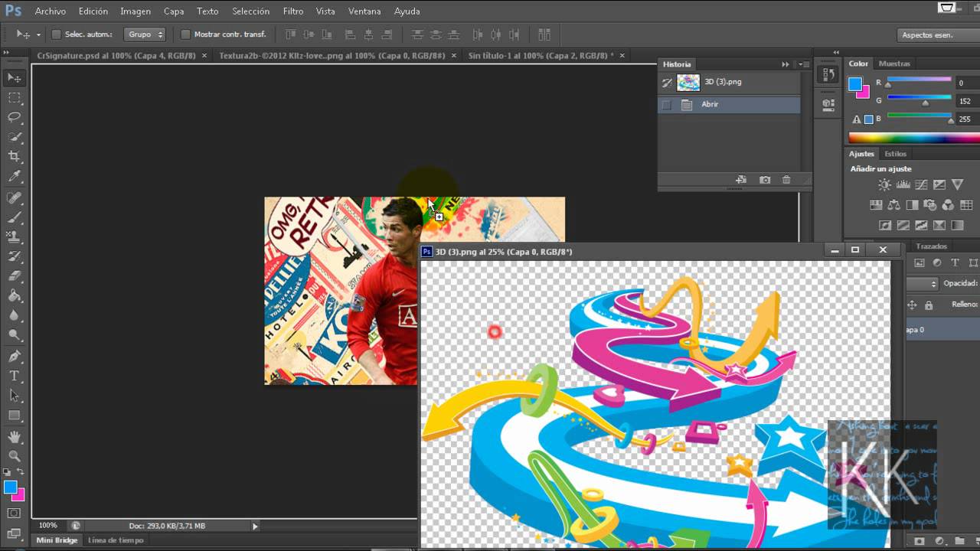This screenshot has width=980, height=551.
Task: Select the Rectangular Marquee tool
Action: [14, 98]
